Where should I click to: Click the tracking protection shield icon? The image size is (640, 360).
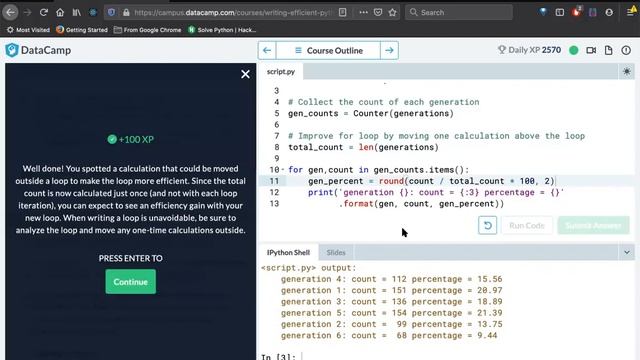(x=111, y=13)
